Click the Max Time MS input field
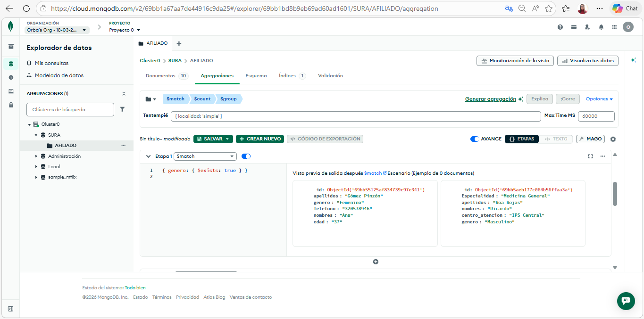Screen dimensions: 644x319 point(596,116)
